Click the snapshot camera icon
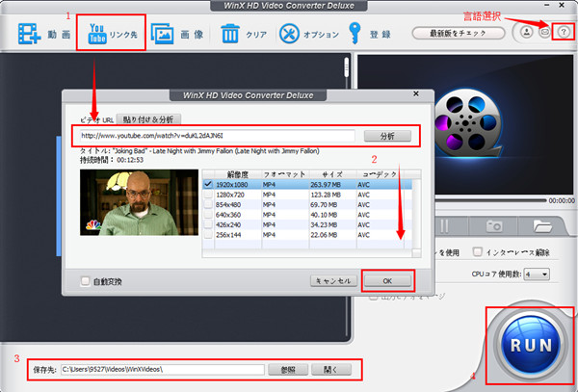Viewport: 578px width, 392px height. [x=494, y=225]
